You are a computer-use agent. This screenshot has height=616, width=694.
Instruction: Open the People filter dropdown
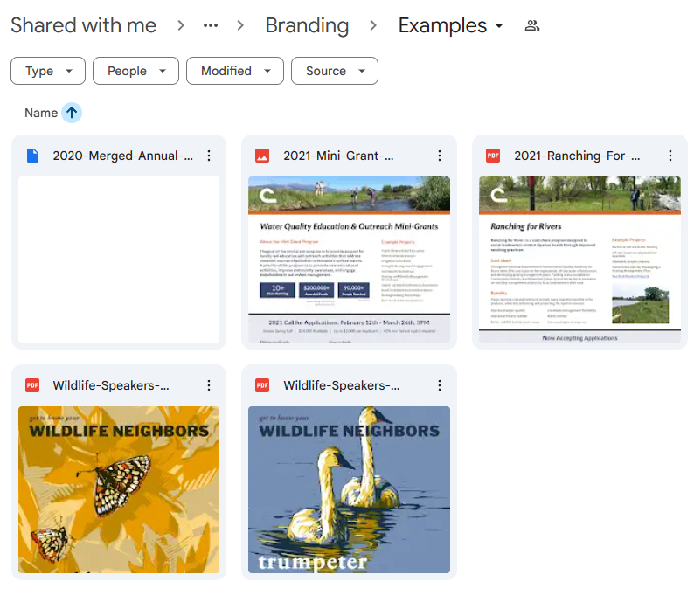[x=135, y=71]
